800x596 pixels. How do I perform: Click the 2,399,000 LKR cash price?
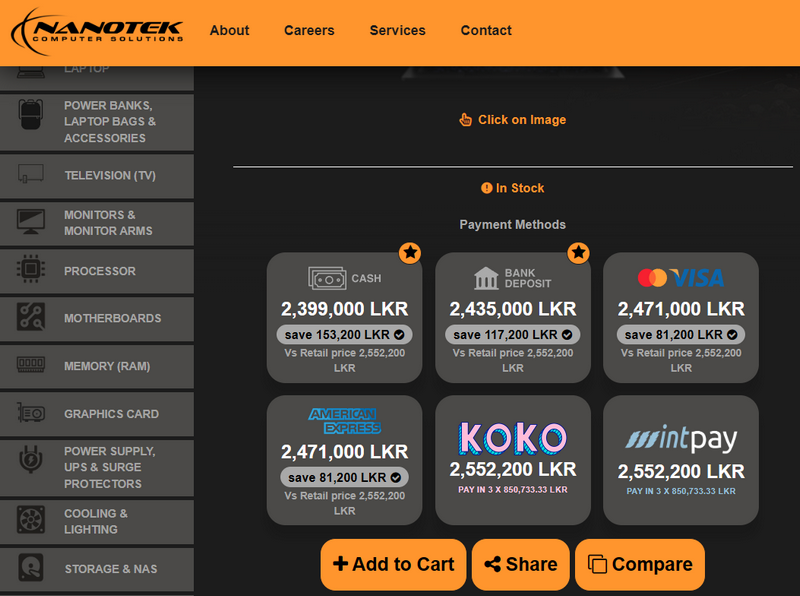click(x=344, y=309)
